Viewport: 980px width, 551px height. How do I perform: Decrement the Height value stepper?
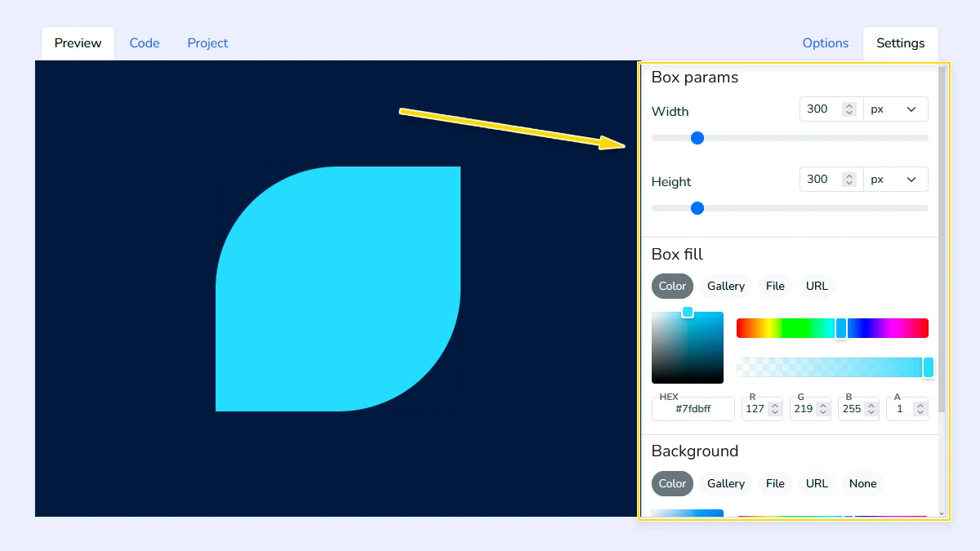(849, 184)
